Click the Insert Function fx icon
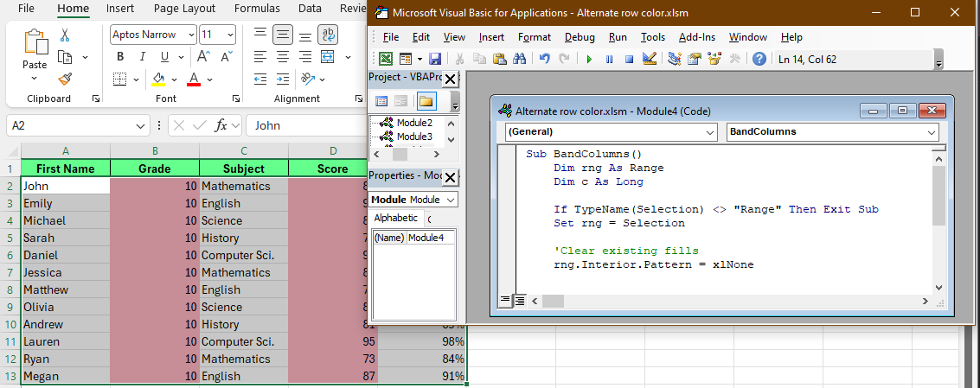Viewport: 980px width, 388px height. tap(221, 125)
